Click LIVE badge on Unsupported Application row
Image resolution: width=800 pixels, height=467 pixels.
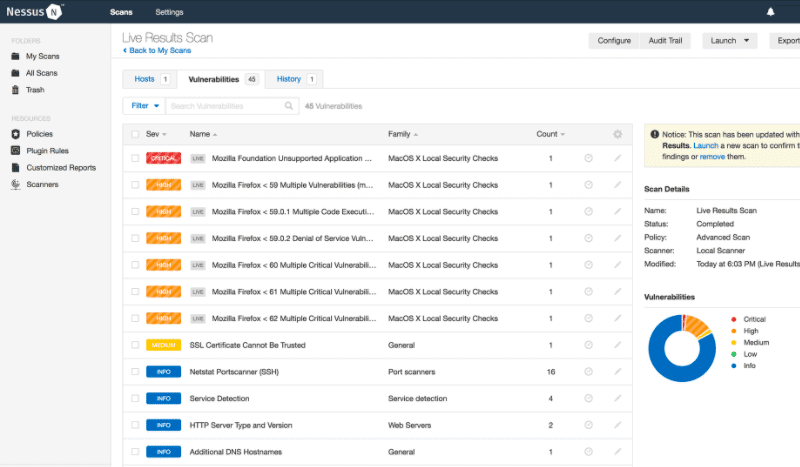pos(197,159)
